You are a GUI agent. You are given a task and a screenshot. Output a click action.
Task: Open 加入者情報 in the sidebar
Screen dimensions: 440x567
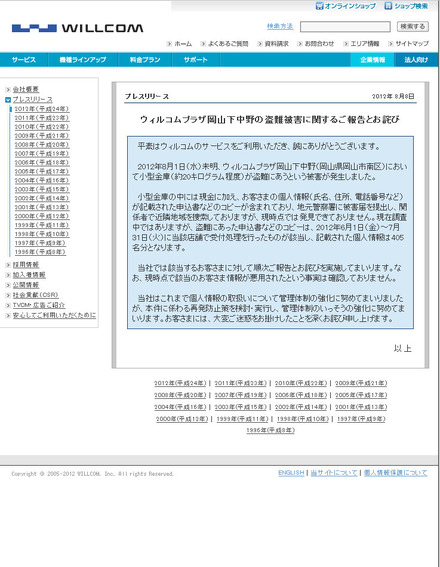pyautogui.click(x=29, y=275)
